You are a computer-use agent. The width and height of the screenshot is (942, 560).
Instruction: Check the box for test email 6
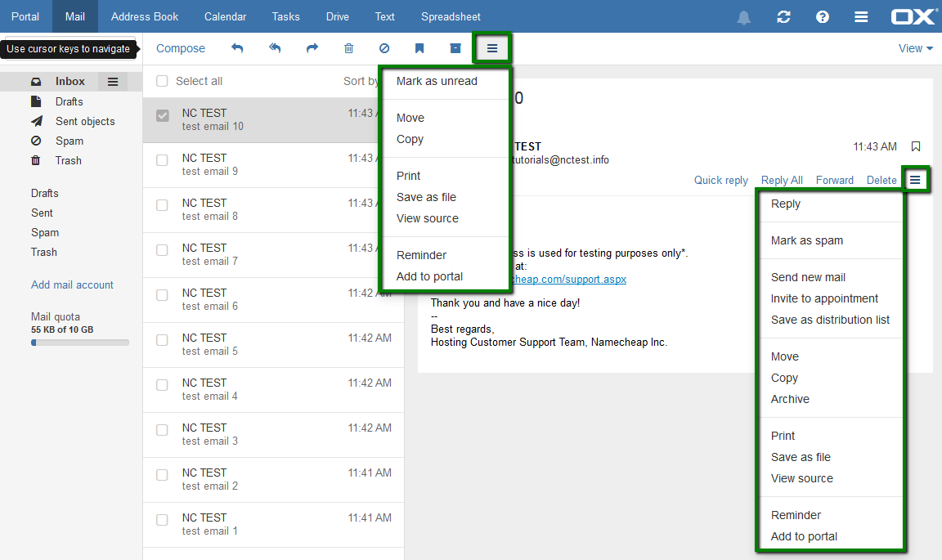162,295
